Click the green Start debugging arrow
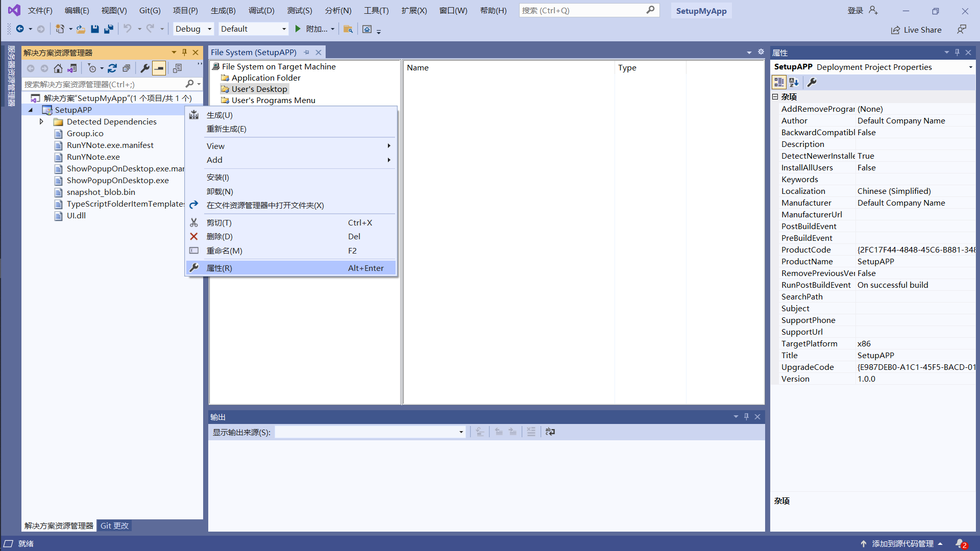 298,29
